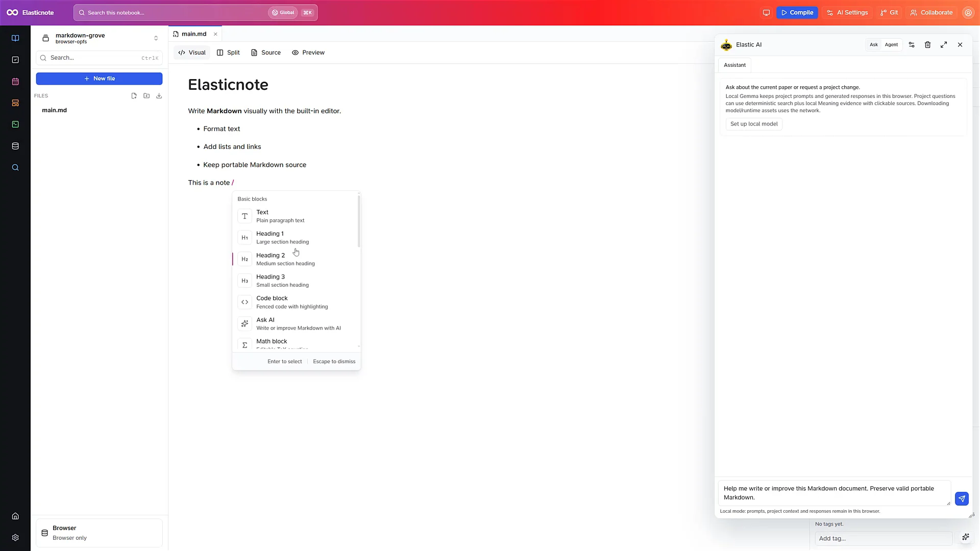Click the presentation monitor icon in top bar
The height and width of the screenshot is (551, 980).
pos(766,13)
